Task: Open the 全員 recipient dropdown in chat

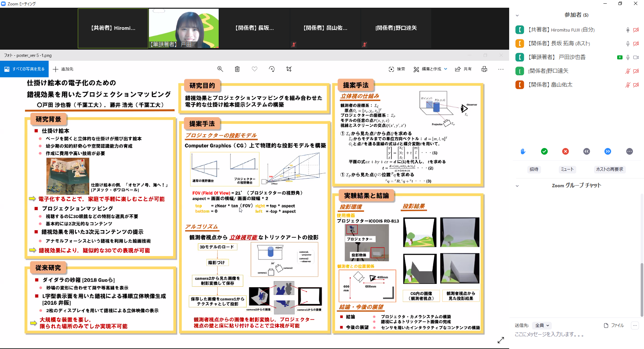Action: pos(542,325)
